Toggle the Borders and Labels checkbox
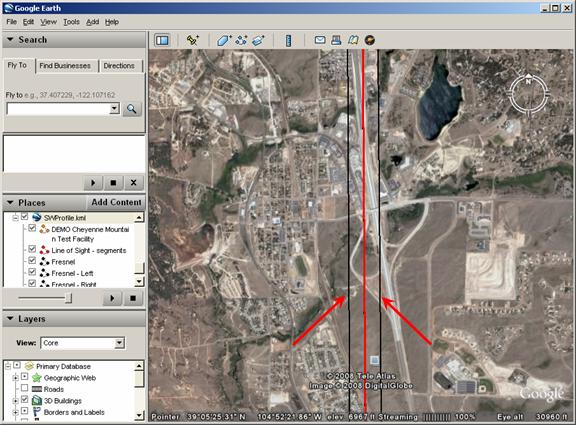576x425 pixels. click(24, 411)
